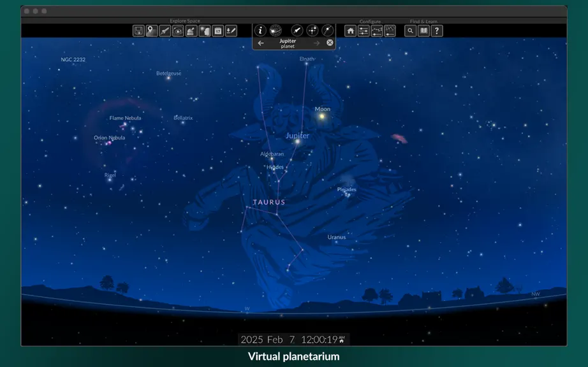
Task: Click the small home icon beside the time
Action: [x=342, y=341]
